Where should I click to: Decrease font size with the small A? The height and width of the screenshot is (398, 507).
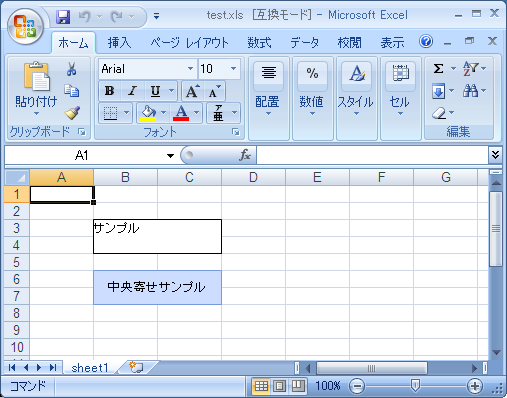pyautogui.click(x=214, y=91)
